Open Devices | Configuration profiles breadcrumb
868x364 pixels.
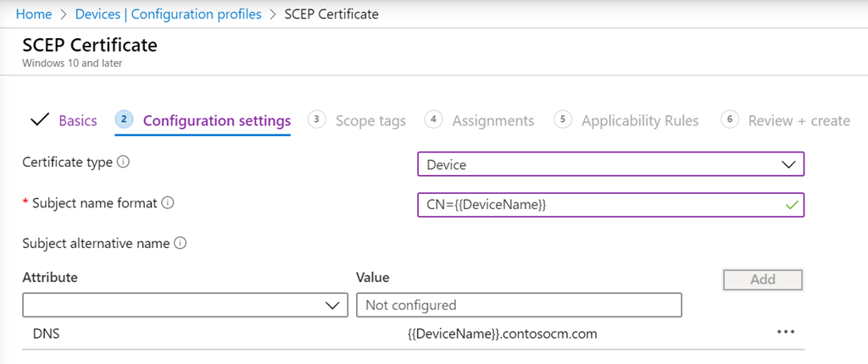168,14
